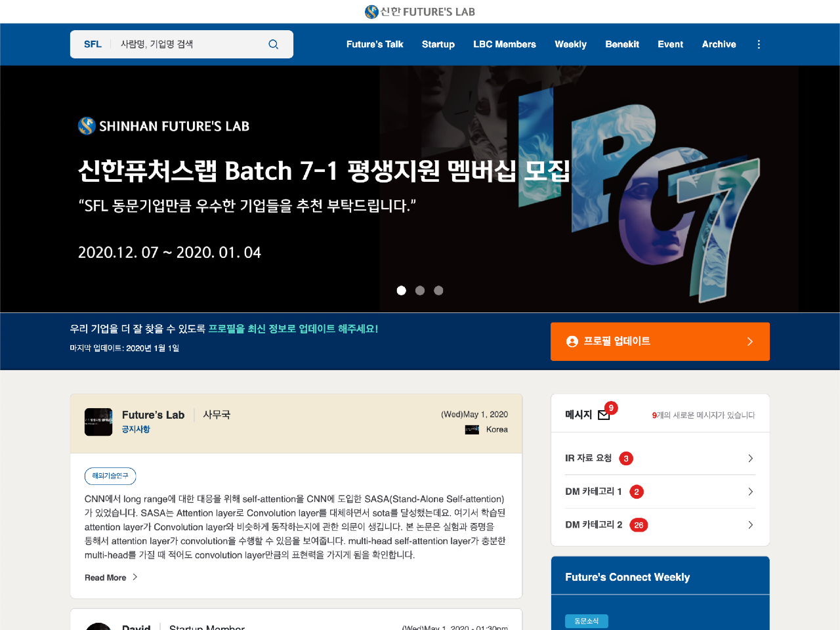Open the Future's Talk menu
This screenshot has width=840, height=630.
(x=375, y=44)
